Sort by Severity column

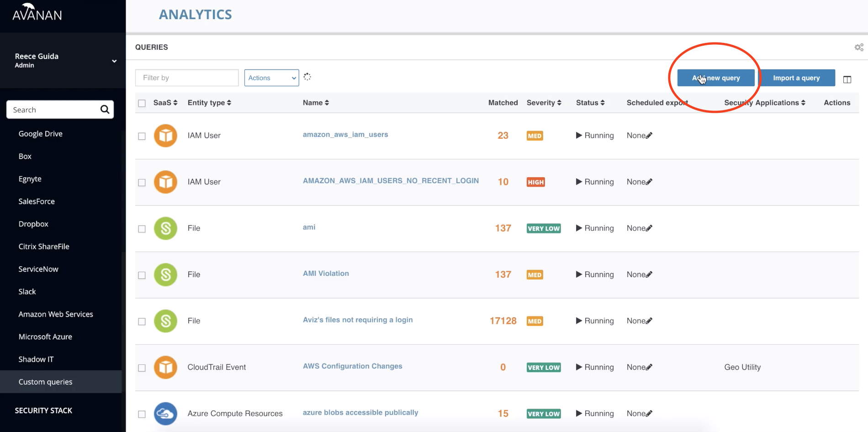tap(544, 103)
